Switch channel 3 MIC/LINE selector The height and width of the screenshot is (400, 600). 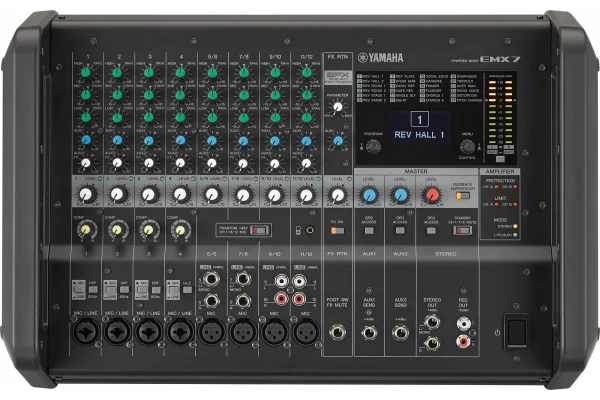[142, 289]
